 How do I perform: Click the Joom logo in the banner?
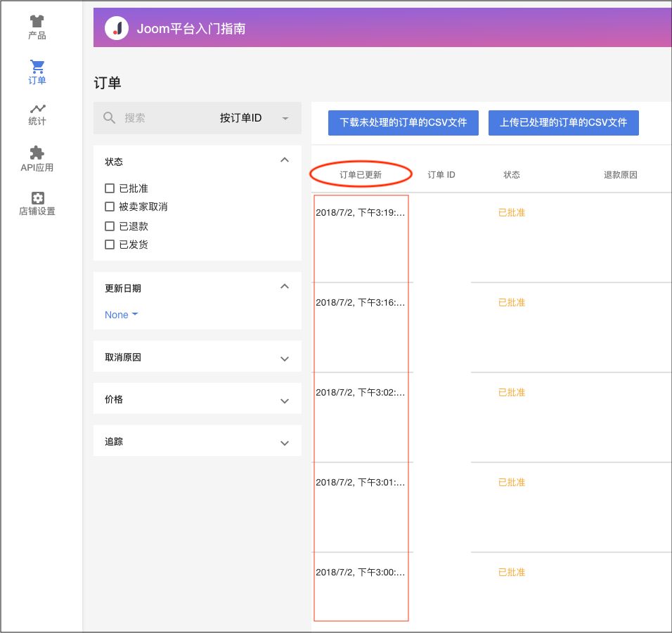(117, 28)
